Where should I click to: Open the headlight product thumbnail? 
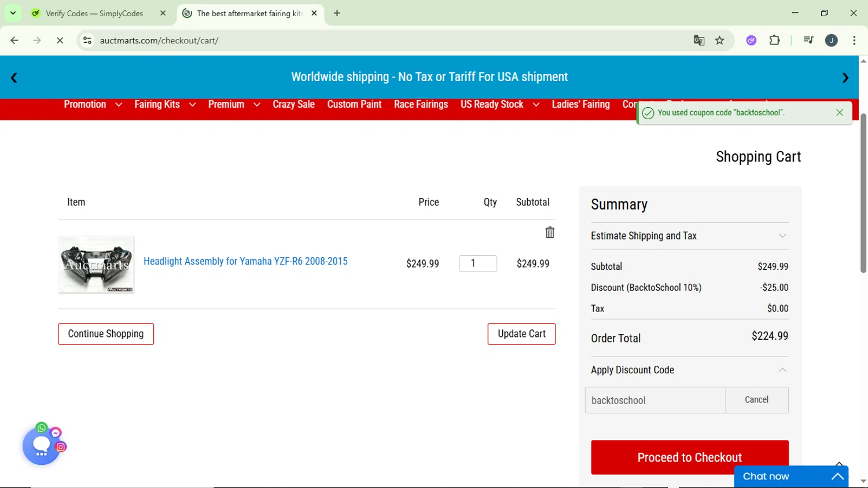tap(96, 265)
